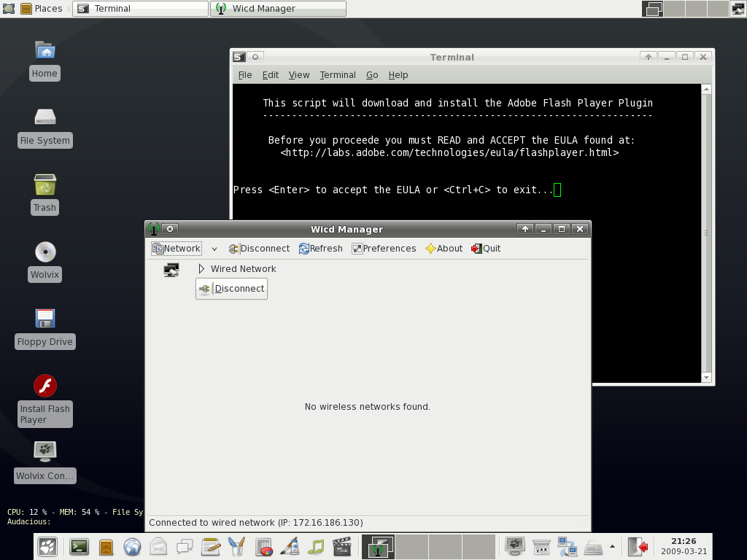Click the Terminal scrollbar down arrow
The height and width of the screenshot is (560, 747).
point(706,378)
